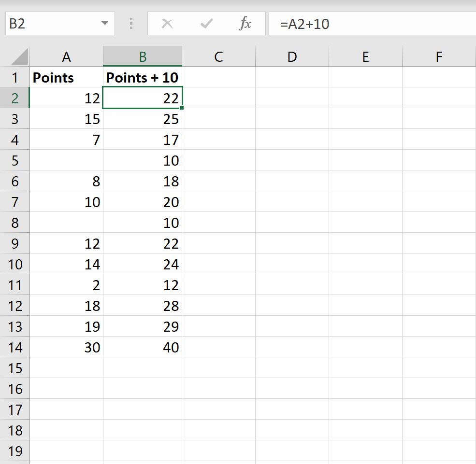This screenshot has height=464, width=476.
Task: Select row header 5
Action: pyautogui.click(x=15, y=160)
